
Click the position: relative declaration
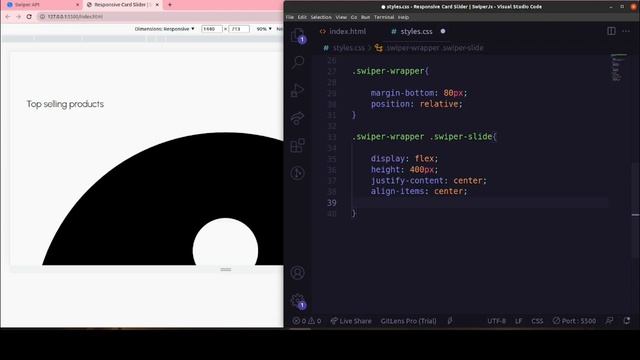416,104
